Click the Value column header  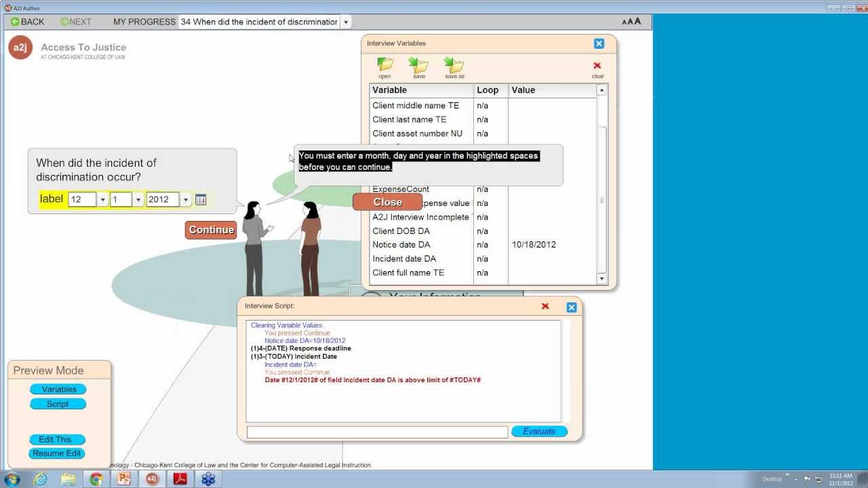coord(553,90)
